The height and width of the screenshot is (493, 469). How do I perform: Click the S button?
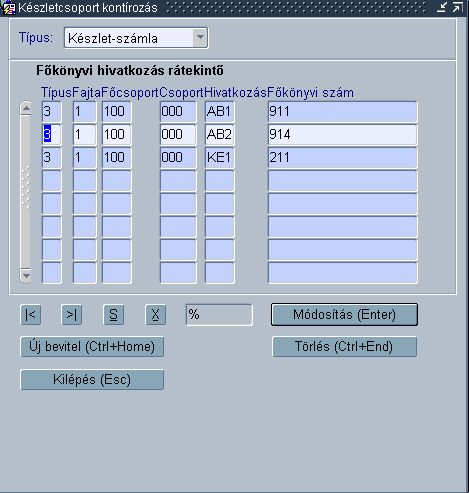113,314
